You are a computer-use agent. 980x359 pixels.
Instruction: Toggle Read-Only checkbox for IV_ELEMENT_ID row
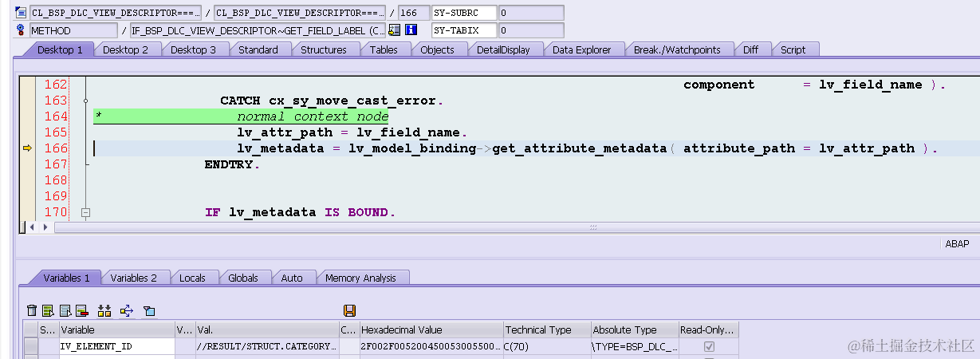(x=709, y=346)
